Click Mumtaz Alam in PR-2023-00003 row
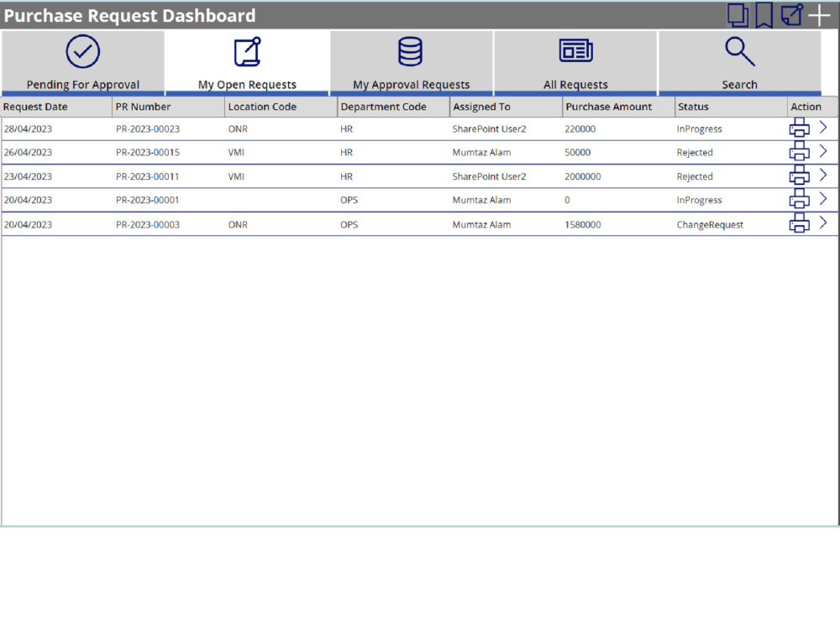 481,225
